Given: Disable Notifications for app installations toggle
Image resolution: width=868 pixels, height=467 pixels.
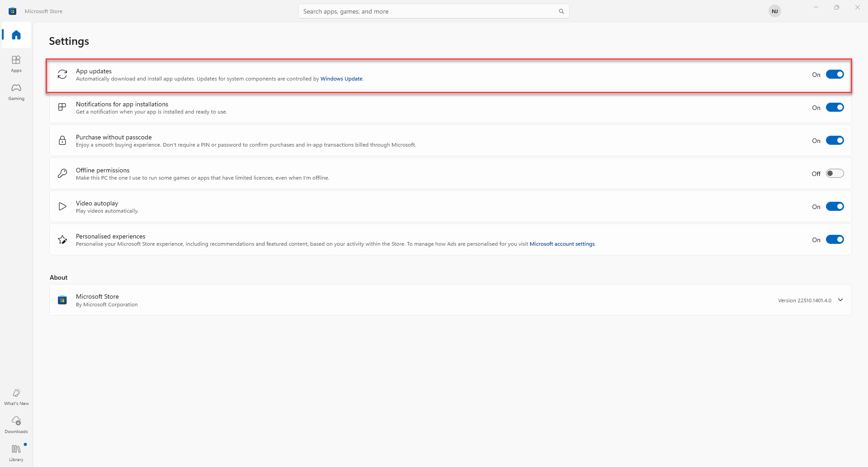Looking at the screenshot, I should (835, 107).
